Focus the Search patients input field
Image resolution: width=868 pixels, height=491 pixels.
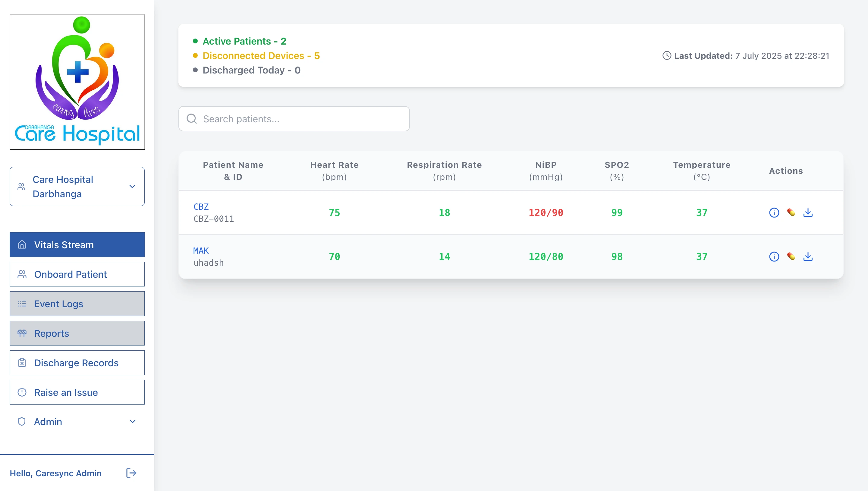point(294,119)
